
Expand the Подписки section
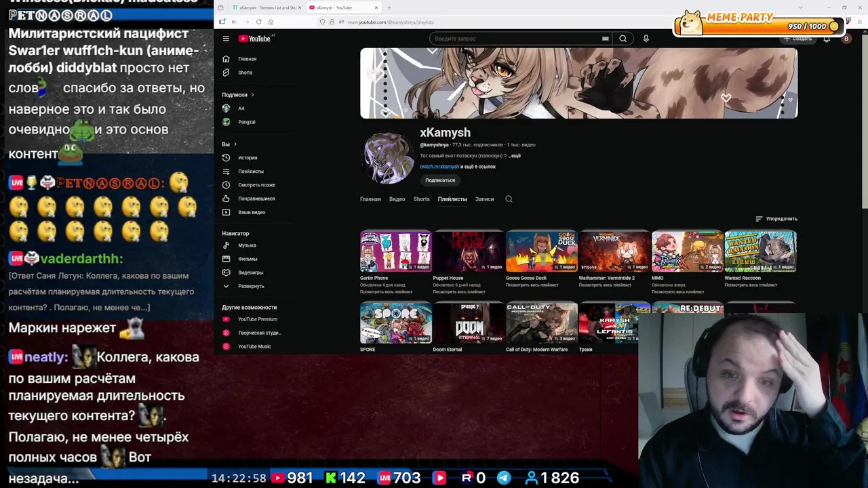(238, 95)
